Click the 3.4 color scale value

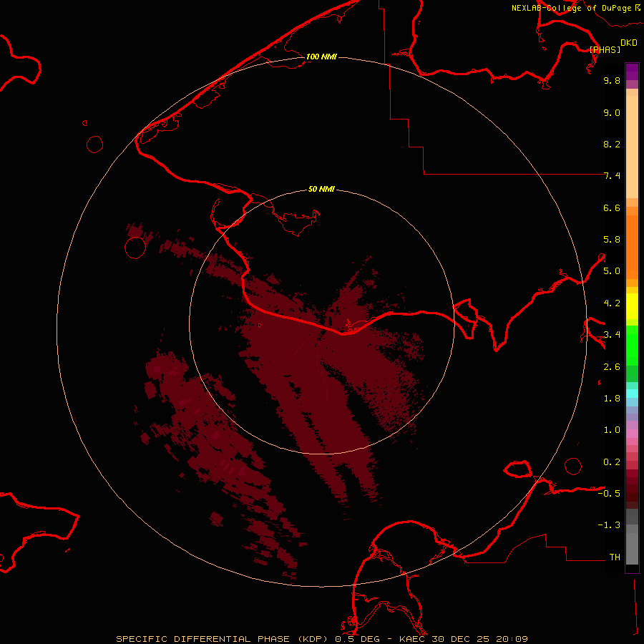tap(612, 335)
